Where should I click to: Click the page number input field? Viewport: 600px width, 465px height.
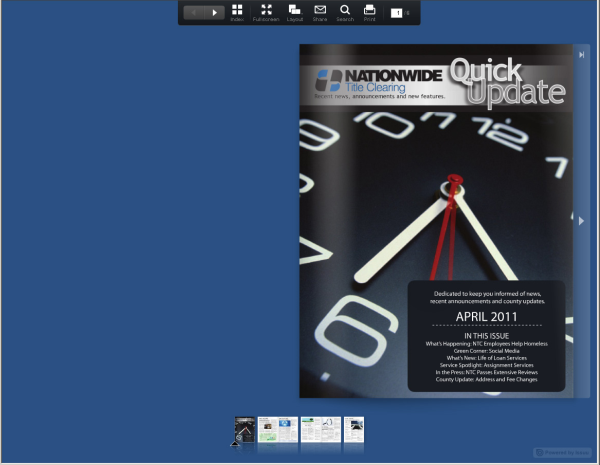[397, 13]
